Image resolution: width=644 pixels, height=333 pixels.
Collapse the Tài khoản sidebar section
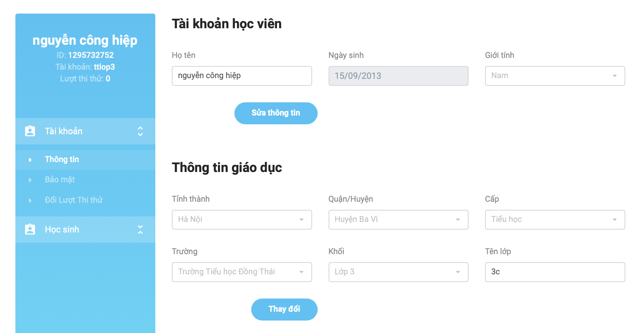(x=140, y=131)
